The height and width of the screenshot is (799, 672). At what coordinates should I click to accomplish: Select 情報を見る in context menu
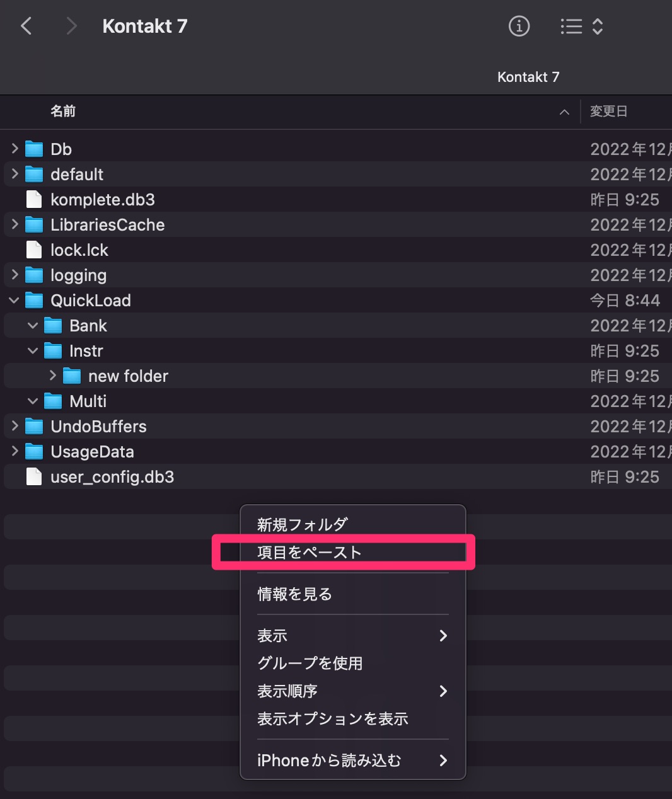tap(294, 594)
